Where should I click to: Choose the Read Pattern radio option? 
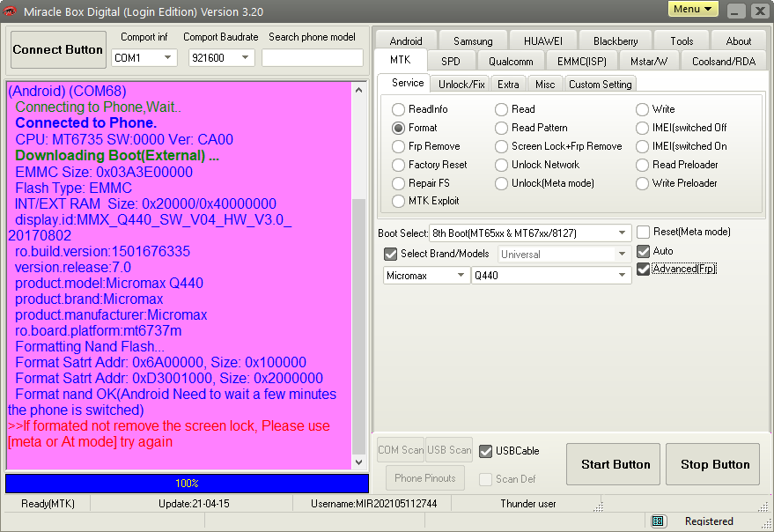pyautogui.click(x=502, y=128)
